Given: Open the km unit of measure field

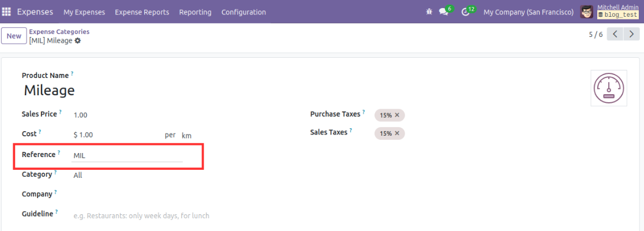Looking at the screenshot, I should pos(186,135).
